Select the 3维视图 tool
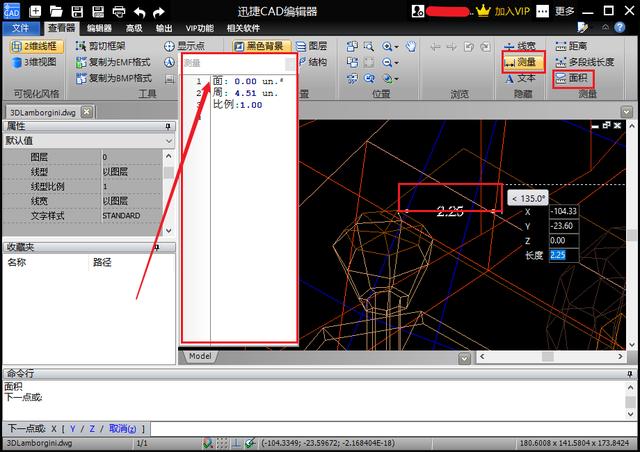Image resolution: width=640 pixels, height=452 pixels. (34, 62)
